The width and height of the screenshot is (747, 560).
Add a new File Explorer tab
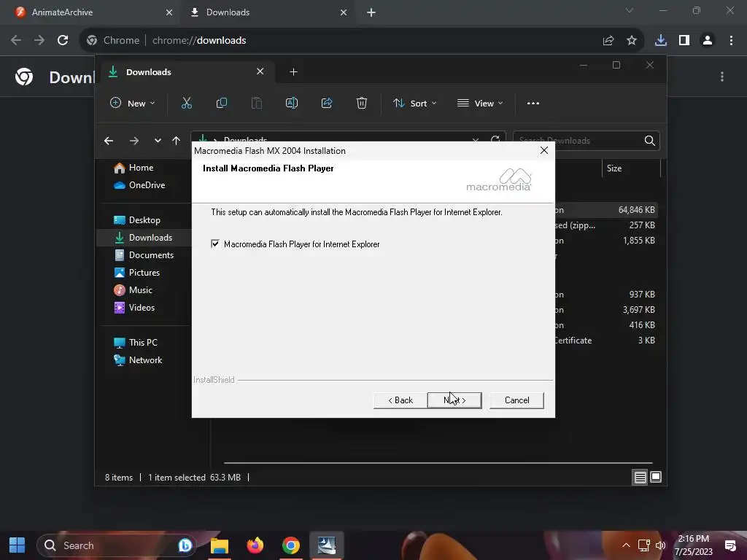click(x=293, y=72)
